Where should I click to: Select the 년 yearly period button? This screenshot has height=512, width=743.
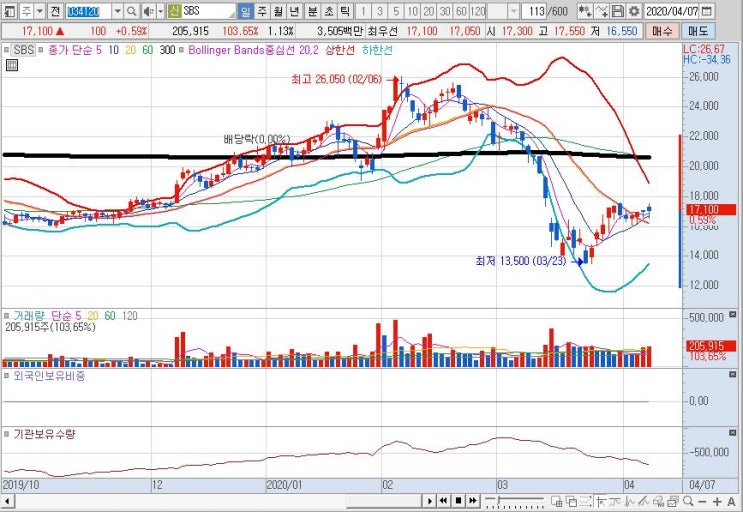pyautogui.click(x=294, y=10)
